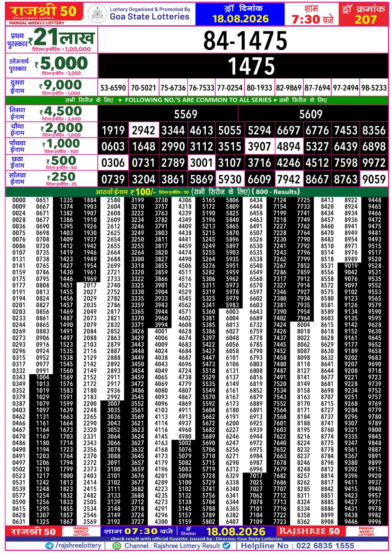Click fifth prize number 6898
Viewport: 392px width, 554px height.
click(374, 147)
